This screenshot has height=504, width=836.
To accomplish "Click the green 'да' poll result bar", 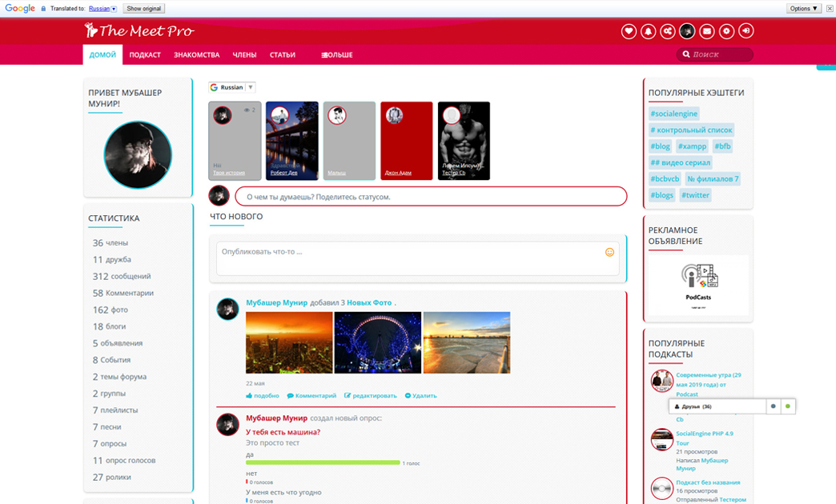I will [323, 462].
